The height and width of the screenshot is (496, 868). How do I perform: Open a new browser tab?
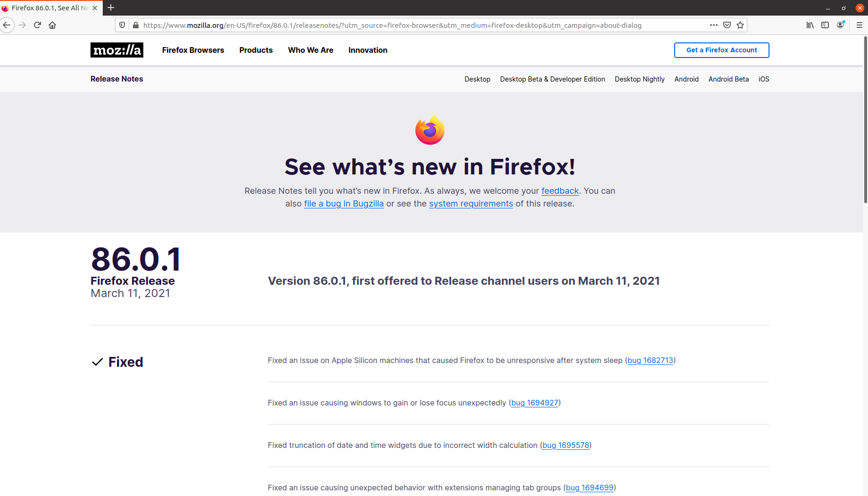tap(110, 8)
